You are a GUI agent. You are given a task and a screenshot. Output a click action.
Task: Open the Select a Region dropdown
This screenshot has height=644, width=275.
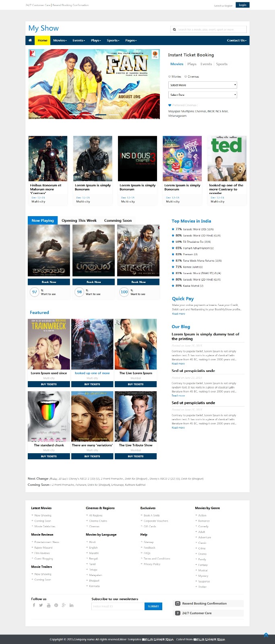(223, 6)
